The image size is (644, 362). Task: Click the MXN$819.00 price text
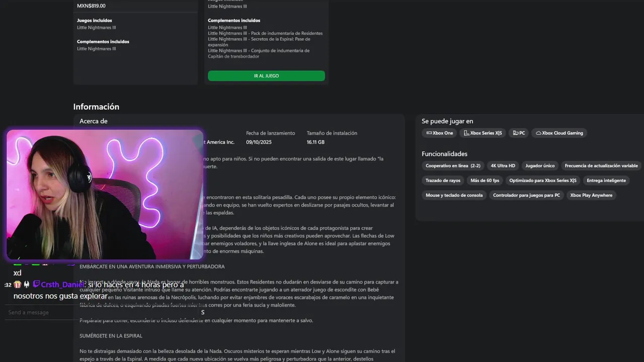[x=91, y=6]
